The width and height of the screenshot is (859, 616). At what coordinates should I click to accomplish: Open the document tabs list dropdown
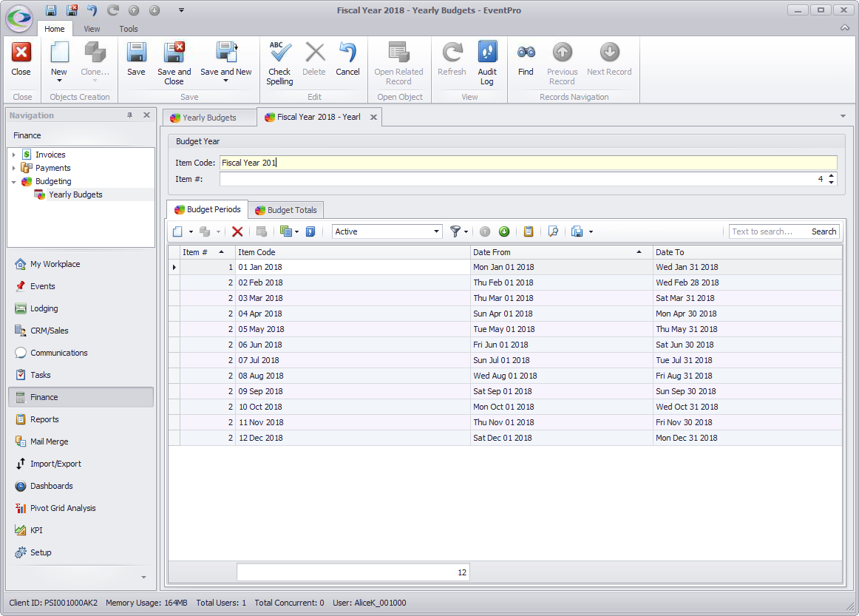843,116
